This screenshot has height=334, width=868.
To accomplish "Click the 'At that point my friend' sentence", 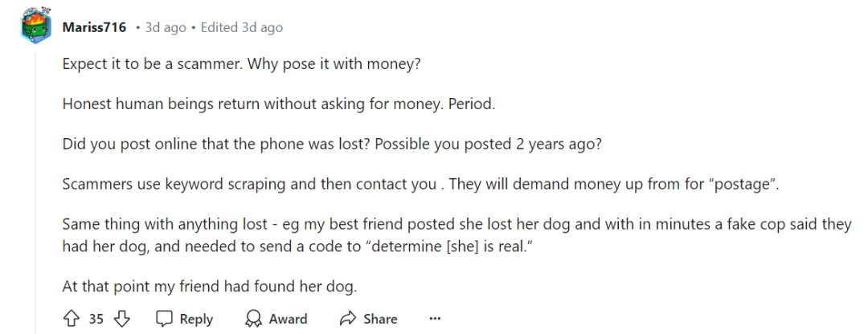I will (211, 287).
